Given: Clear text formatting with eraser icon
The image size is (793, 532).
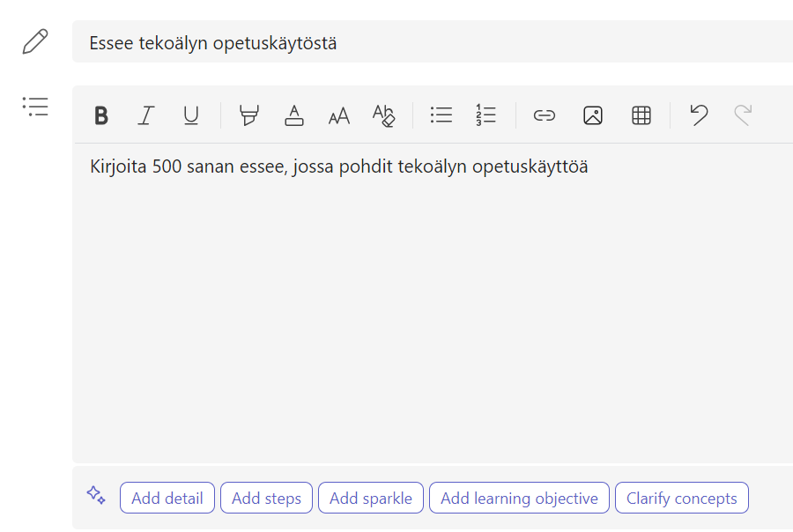Looking at the screenshot, I should (x=384, y=115).
